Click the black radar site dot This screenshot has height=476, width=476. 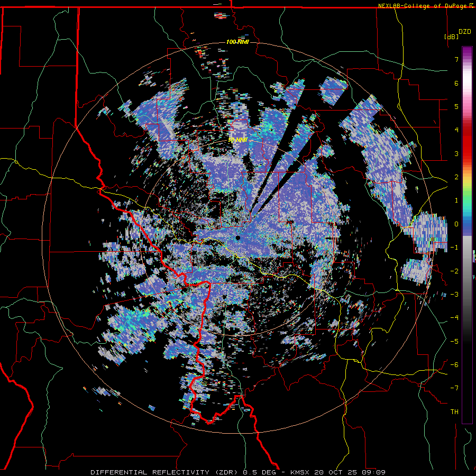pos(237,238)
